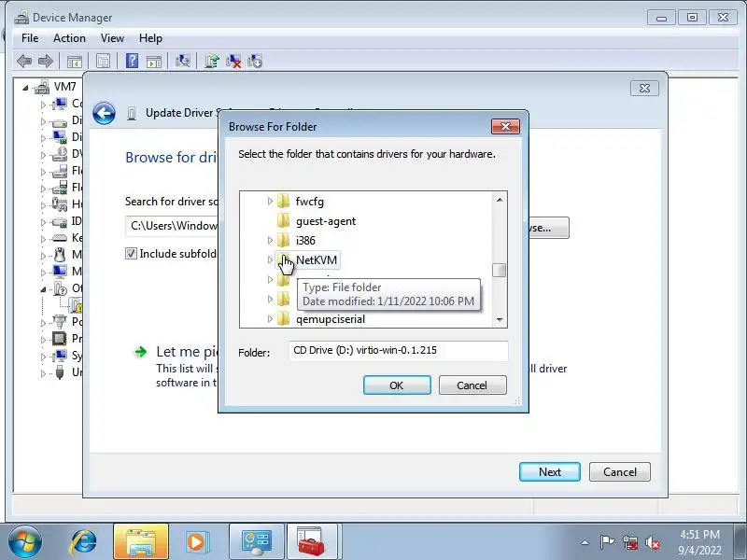Expand the folder above qemupciserial
Image resolution: width=747 pixels, height=560 pixels.
pyautogui.click(x=270, y=299)
